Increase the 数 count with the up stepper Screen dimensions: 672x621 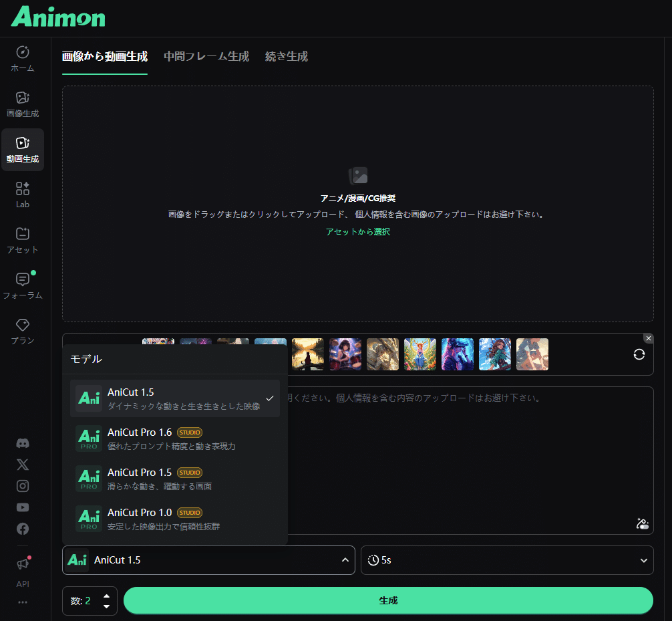tap(106, 596)
